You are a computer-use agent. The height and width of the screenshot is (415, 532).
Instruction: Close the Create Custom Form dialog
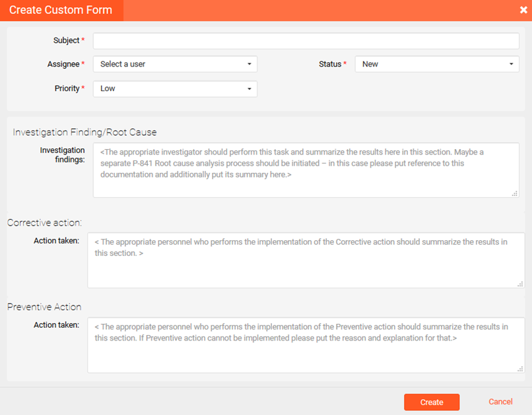523,11
